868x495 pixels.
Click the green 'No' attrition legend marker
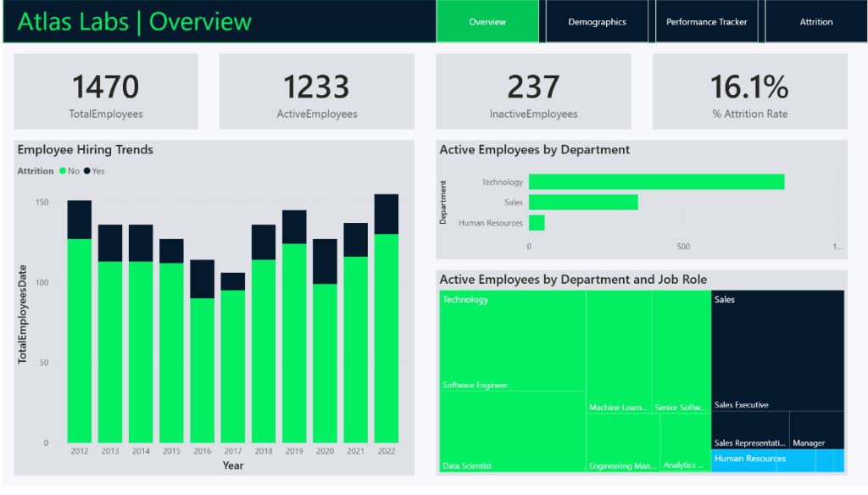(x=63, y=171)
